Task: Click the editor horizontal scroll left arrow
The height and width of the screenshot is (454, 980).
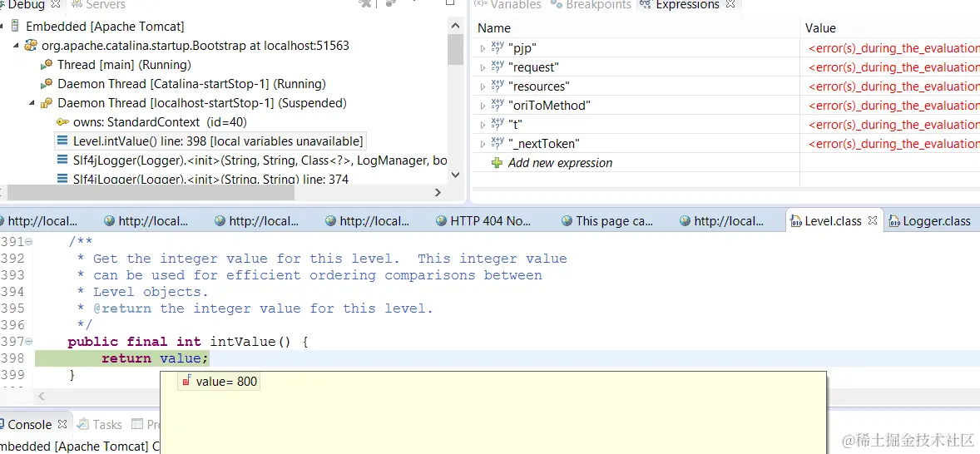Action: [x=42, y=396]
